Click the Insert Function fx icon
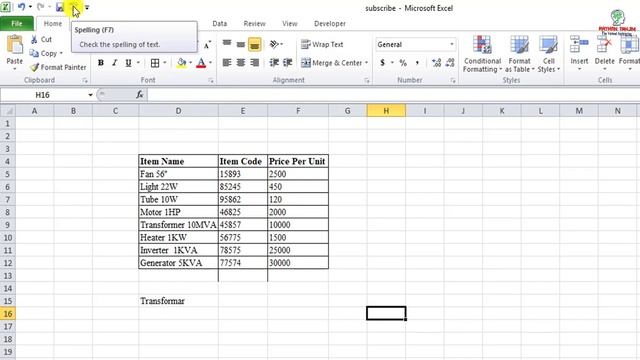The height and width of the screenshot is (360, 640). point(139,95)
